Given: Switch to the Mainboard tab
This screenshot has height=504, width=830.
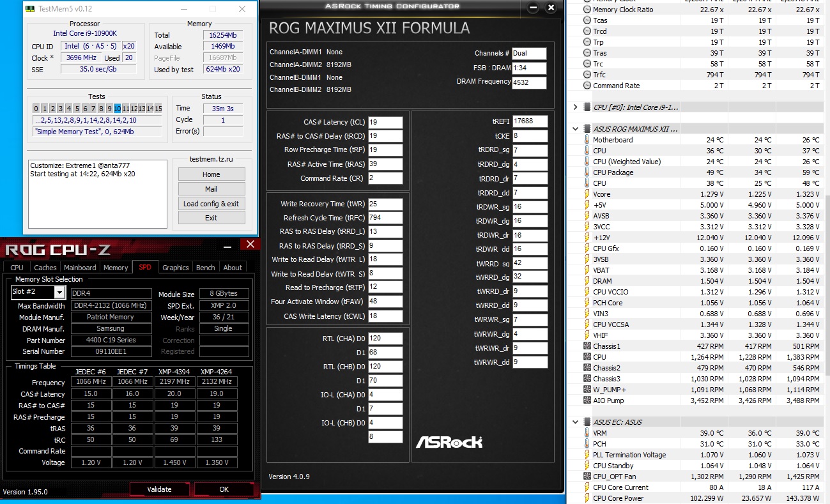Looking at the screenshot, I should (x=80, y=268).
